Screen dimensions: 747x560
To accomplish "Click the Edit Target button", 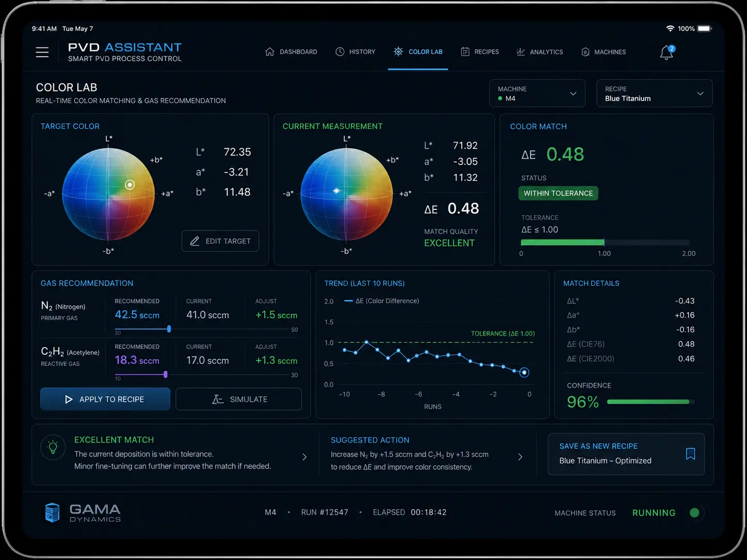I will click(x=220, y=241).
